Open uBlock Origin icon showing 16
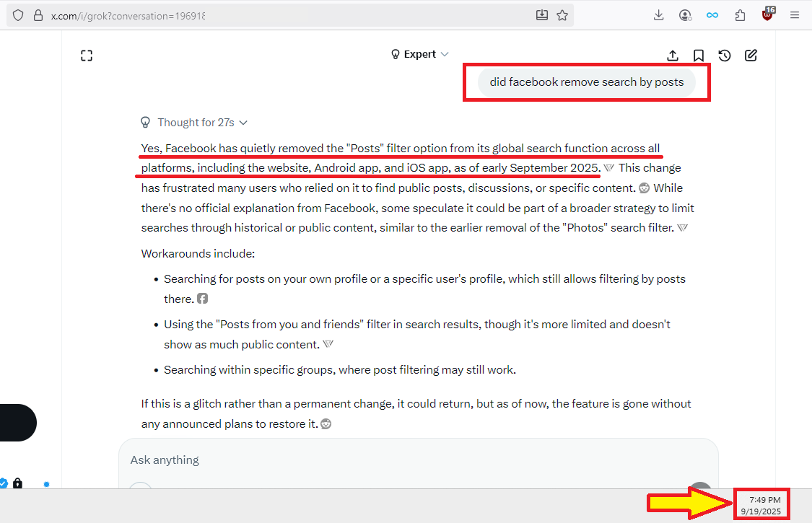 (768, 14)
